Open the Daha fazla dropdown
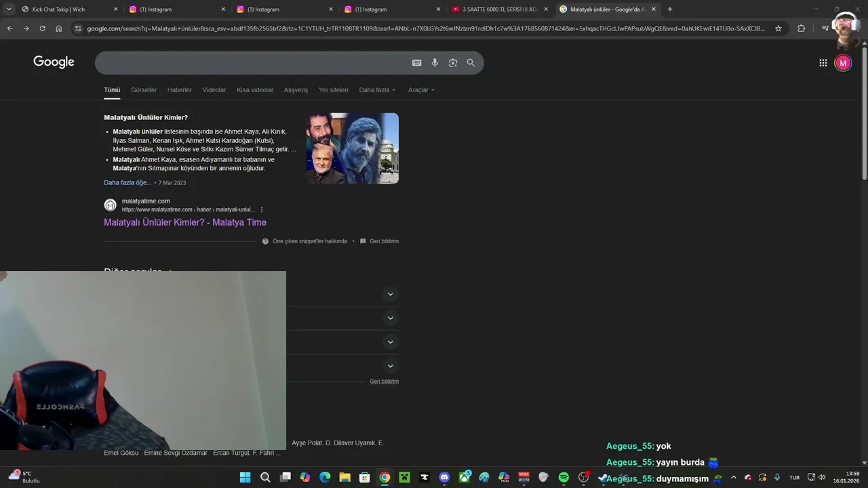 (377, 90)
